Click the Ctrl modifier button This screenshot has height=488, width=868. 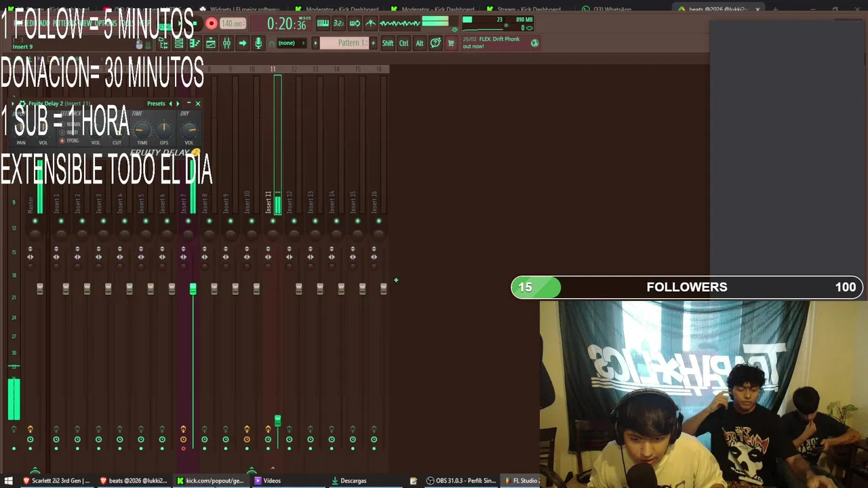[403, 43]
